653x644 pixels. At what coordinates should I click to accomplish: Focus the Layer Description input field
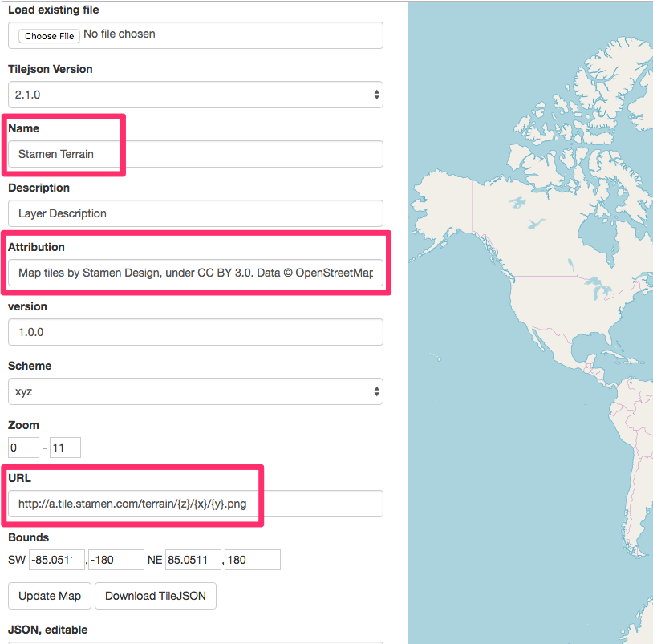[x=195, y=213]
